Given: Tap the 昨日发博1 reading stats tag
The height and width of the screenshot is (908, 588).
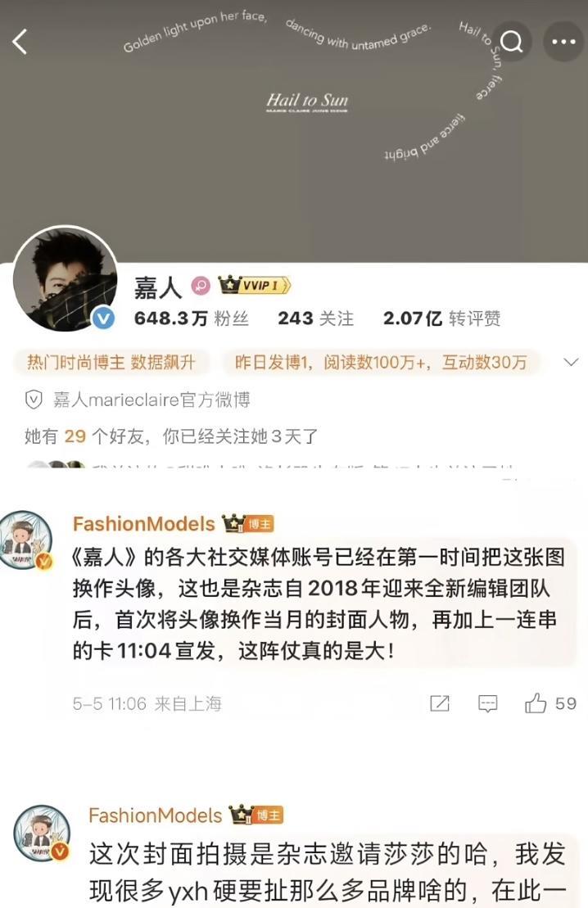Looking at the screenshot, I should coord(381,363).
